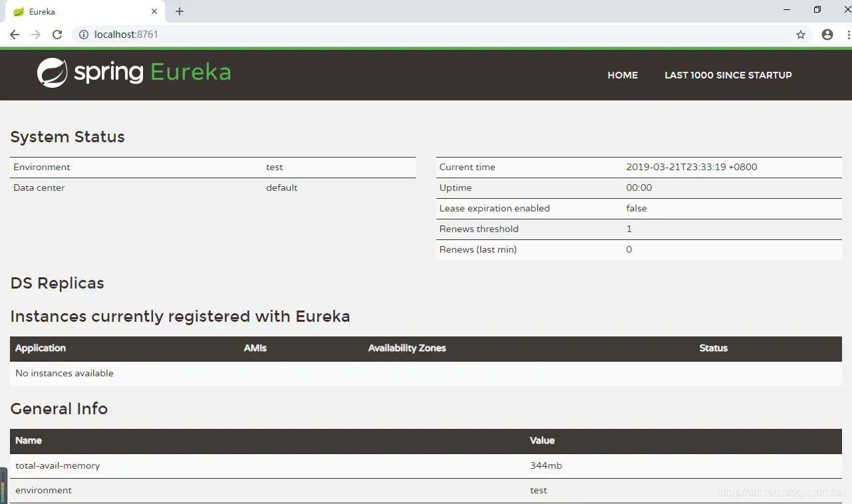The height and width of the screenshot is (504, 852).
Task: Click Lease expiration enabled label
Action: coord(494,208)
